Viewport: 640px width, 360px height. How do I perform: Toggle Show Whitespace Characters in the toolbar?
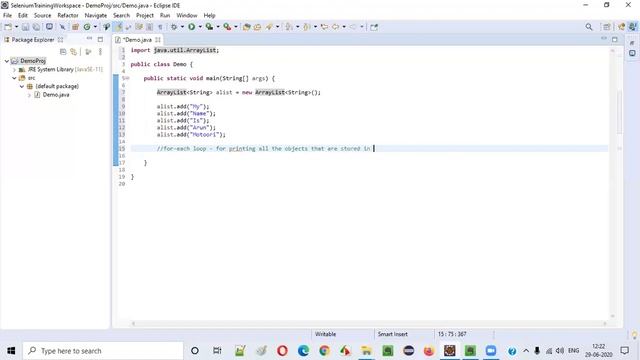pyautogui.click(x=160, y=27)
